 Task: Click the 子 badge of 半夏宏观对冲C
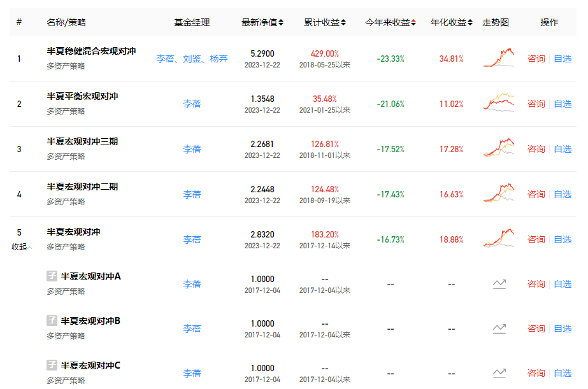[52, 365]
